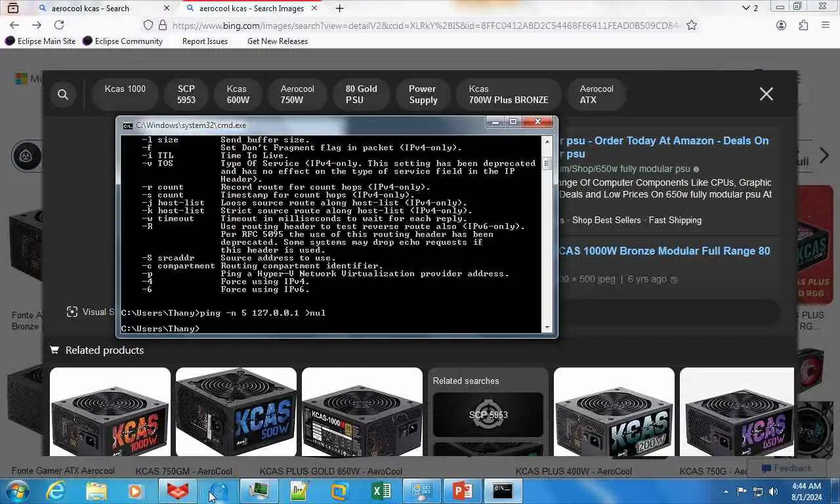This screenshot has height=504, width=840.
Task: Open KCAS 1200W related product thumbnail
Action: click(614, 412)
